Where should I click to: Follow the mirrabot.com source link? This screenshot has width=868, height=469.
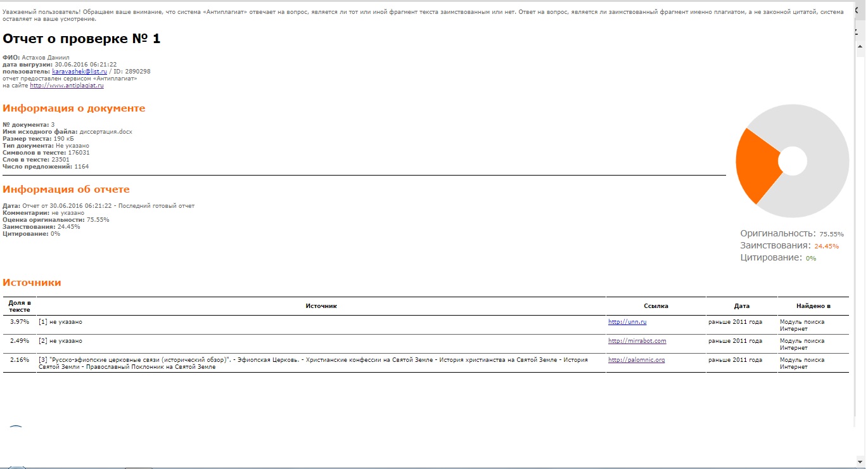click(x=637, y=341)
